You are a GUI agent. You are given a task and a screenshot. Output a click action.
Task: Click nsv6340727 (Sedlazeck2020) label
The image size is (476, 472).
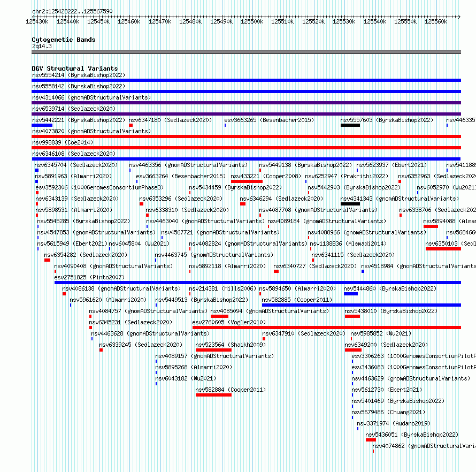point(315,266)
